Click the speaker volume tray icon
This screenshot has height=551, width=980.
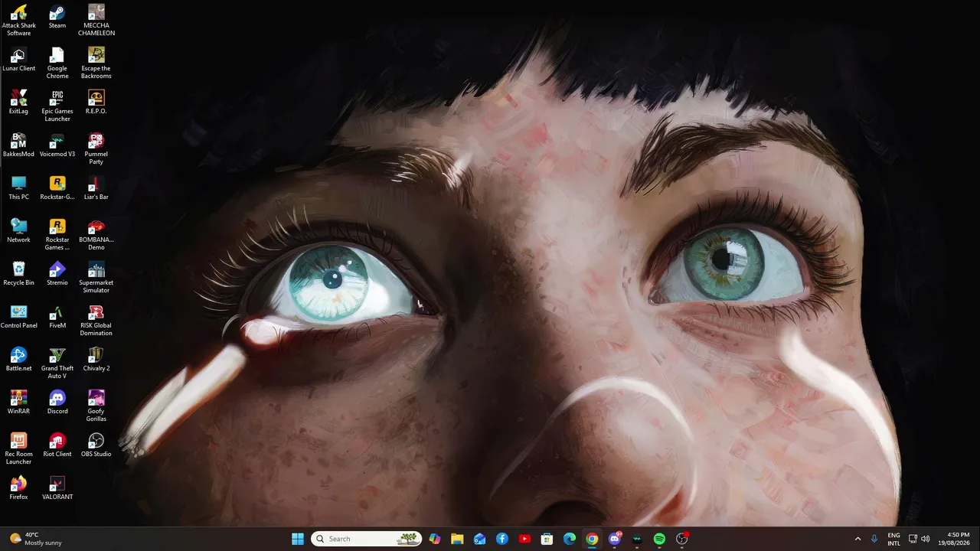[926, 539]
